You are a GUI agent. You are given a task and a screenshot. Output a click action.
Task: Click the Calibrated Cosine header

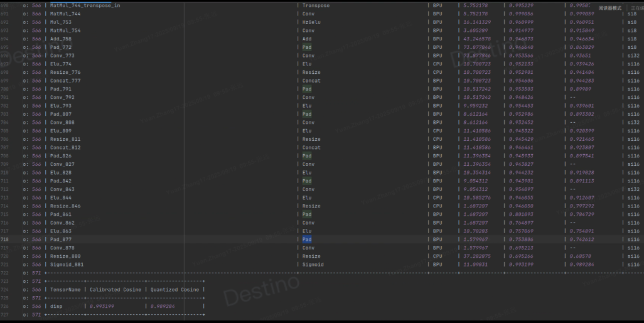[115, 290]
